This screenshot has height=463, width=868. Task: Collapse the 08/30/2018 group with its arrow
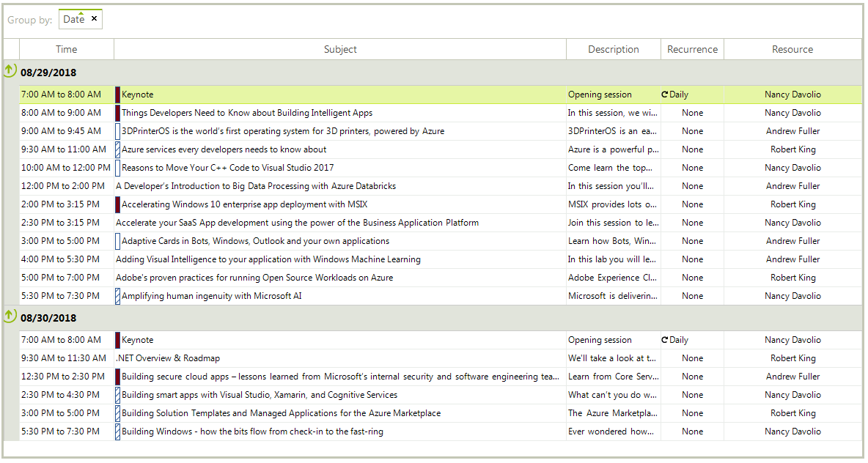tap(9, 316)
